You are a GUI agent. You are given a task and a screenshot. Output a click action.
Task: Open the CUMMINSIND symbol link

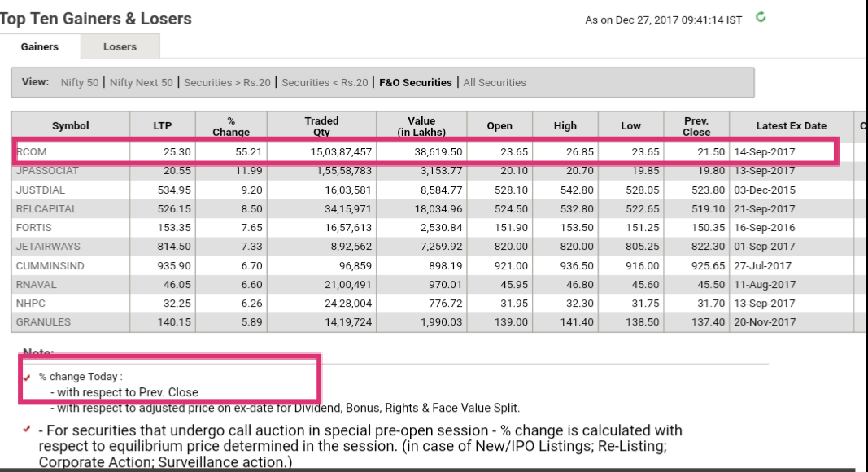tap(50, 266)
